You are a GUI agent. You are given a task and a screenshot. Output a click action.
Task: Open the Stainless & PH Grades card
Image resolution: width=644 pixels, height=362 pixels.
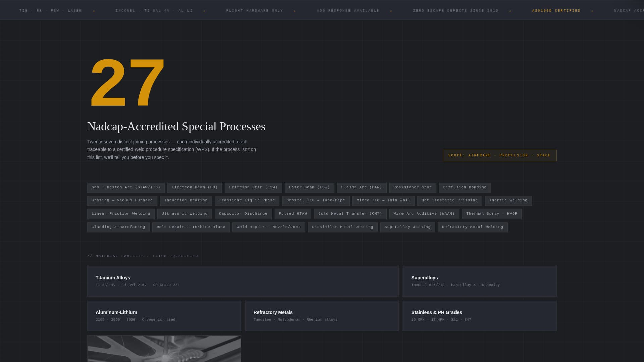pyautogui.click(x=479, y=315)
